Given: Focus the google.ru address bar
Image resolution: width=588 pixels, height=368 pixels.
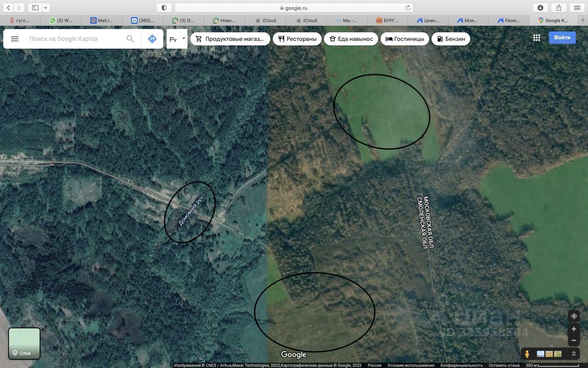Looking at the screenshot, I should pos(294,8).
